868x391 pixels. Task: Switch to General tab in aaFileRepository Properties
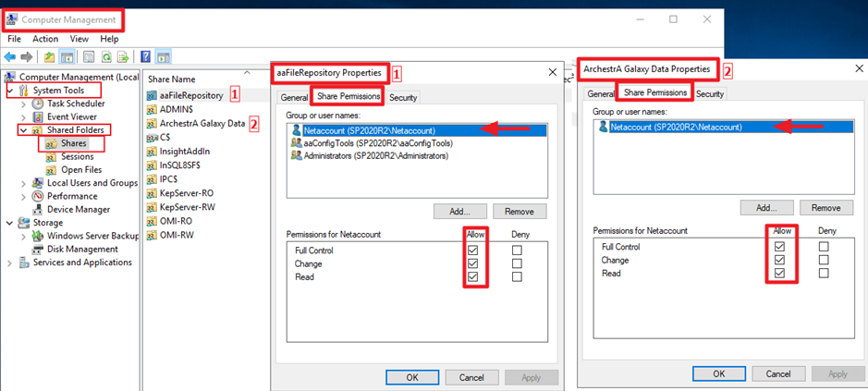pyautogui.click(x=294, y=97)
